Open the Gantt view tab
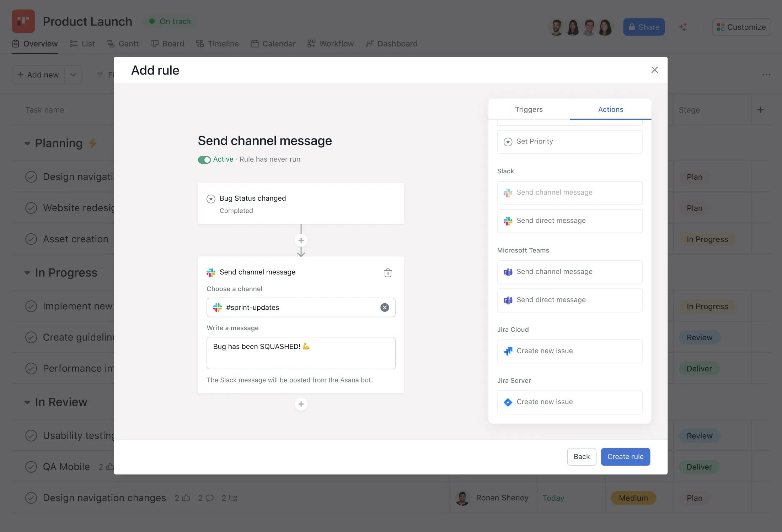 123,44
